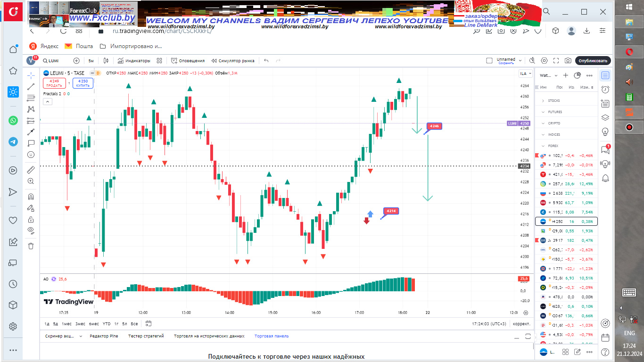Click the КУПИТЬ 4250 buy button
The width and height of the screenshot is (644, 362).
pos(83,83)
